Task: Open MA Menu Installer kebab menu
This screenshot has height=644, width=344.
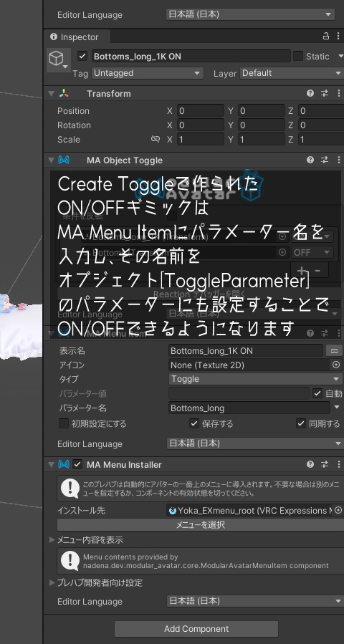Action: coord(338,464)
